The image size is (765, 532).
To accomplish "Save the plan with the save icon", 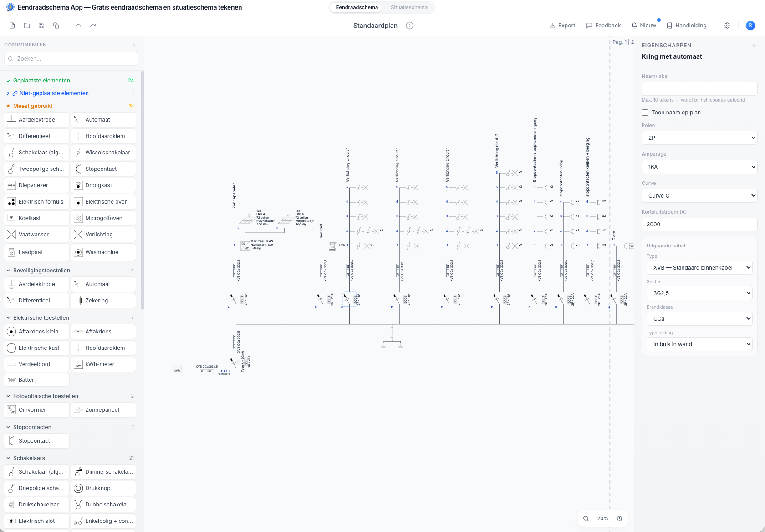I will (x=41, y=26).
